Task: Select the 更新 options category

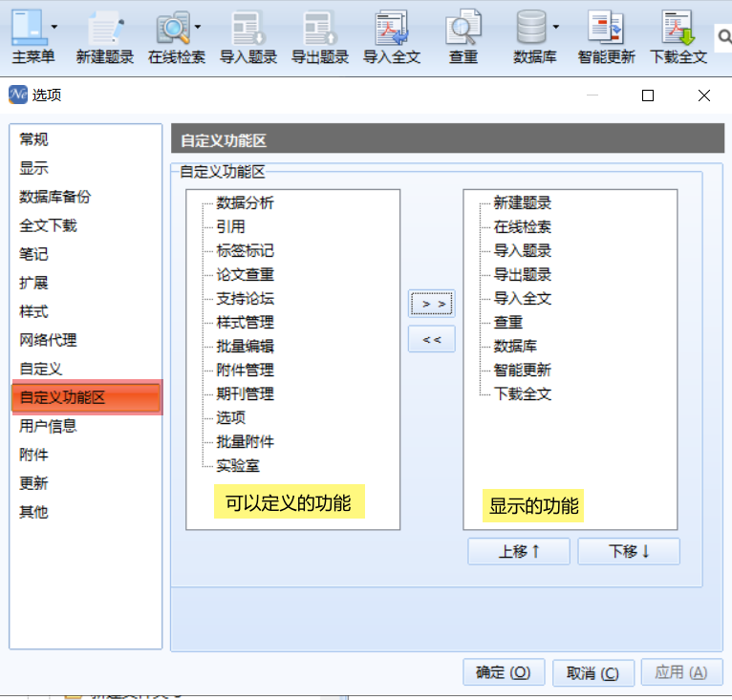Action: coord(33,483)
